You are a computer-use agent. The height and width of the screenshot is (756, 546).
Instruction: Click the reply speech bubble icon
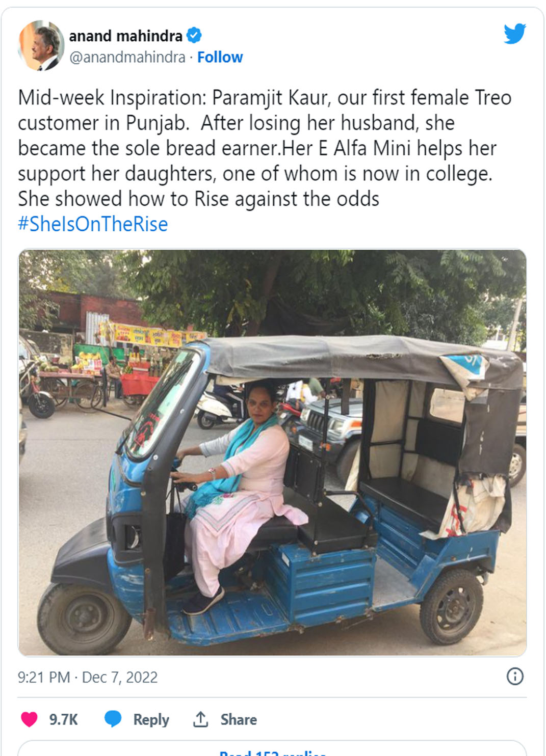[113, 719]
